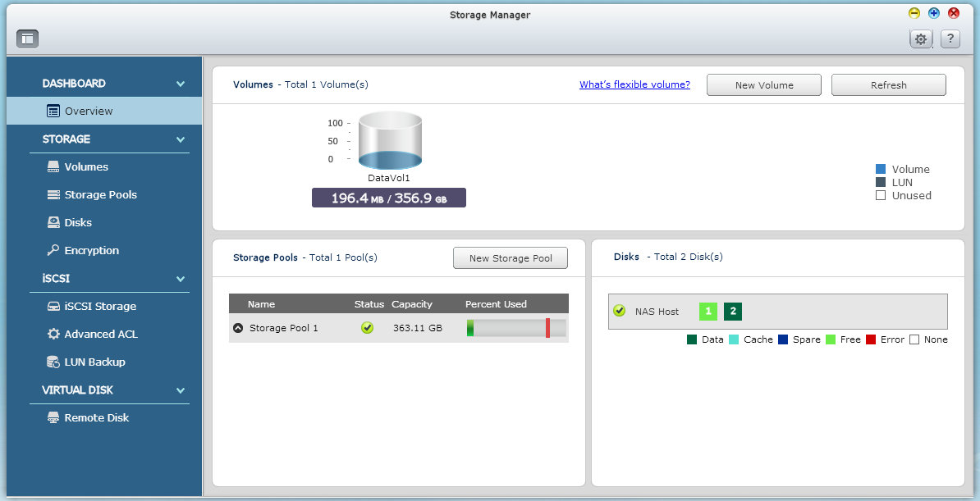Screen dimensions: 980x501
Task: Click NAS Host green status checkmark
Action: (620, 311)
